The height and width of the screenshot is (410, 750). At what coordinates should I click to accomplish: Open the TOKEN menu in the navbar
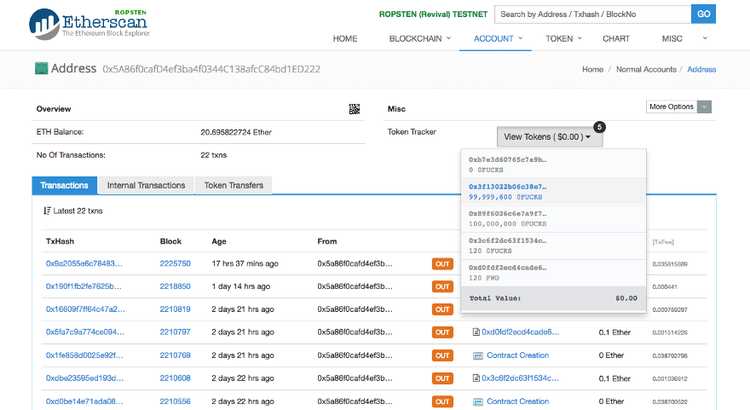pos(564,38)
